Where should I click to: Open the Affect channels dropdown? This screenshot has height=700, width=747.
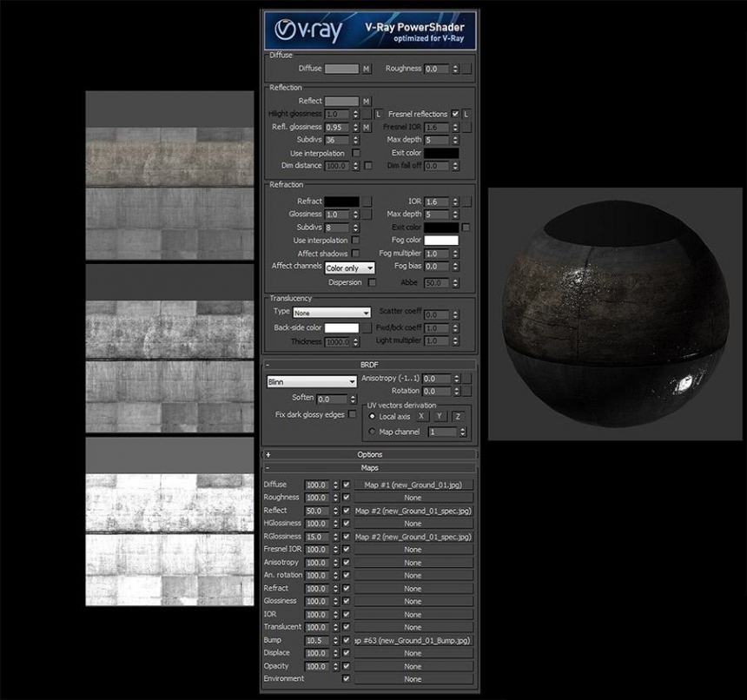click(x=350, y=268)
